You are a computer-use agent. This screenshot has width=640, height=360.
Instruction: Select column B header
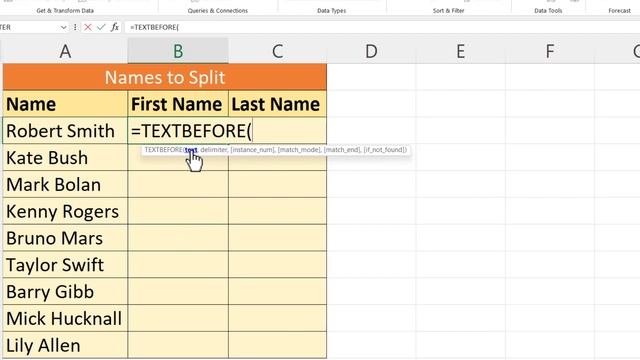pyautogui.click(x=178, y=51)
